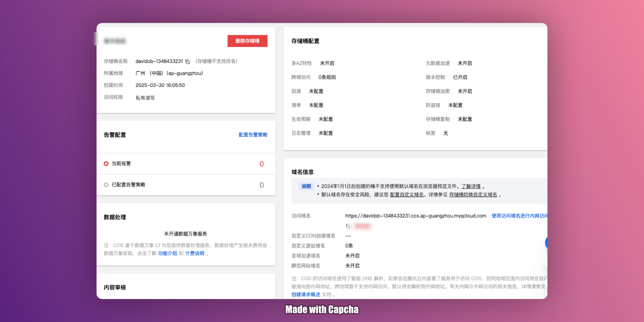Click the grey configured alarm policy count 0
Image resolution: width=644 pixels, height=322 pixels.
coord(261,185)
